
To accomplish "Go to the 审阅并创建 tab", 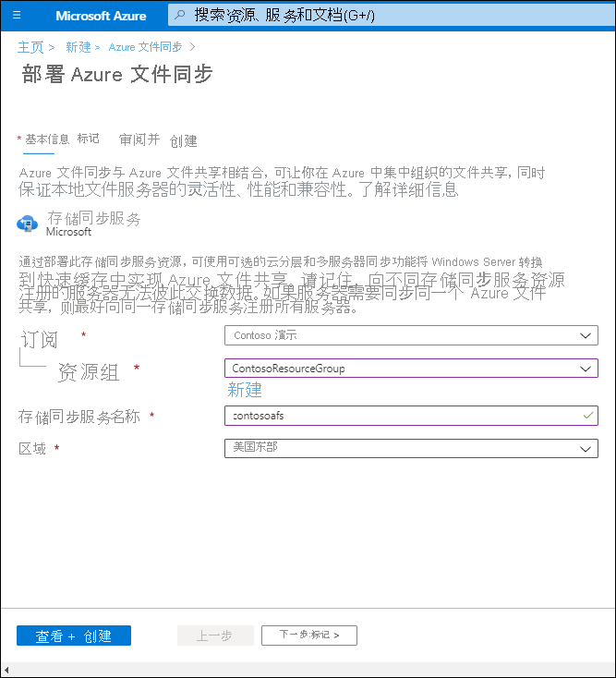I will tap(158, 140).
